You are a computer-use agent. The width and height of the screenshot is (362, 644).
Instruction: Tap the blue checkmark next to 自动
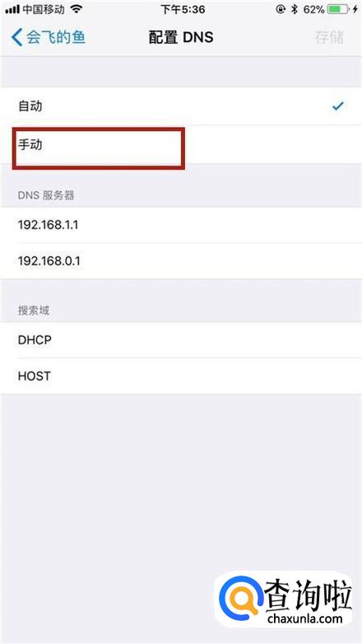[338, 106]
